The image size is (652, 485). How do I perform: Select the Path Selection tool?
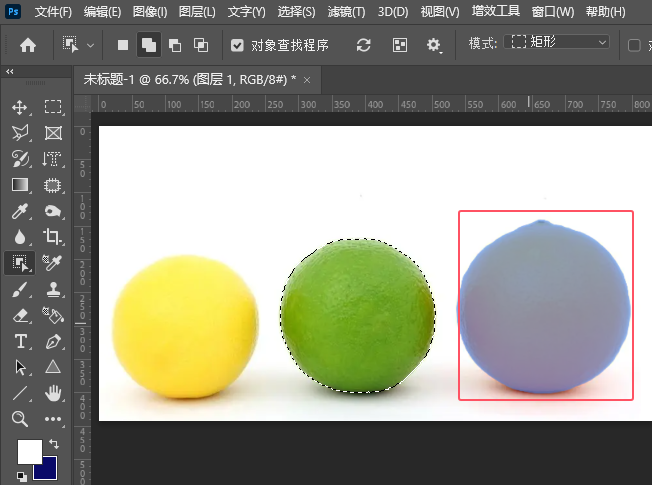20,368
